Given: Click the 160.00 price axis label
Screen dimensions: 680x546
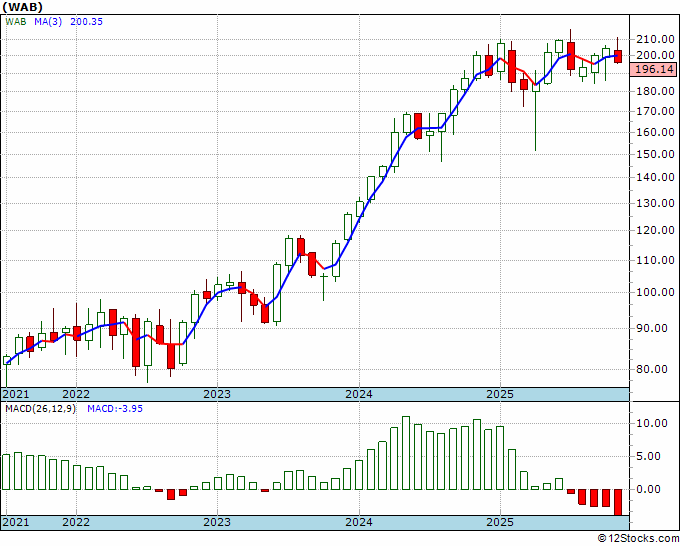Looking at the screenshot, I should click(x=655, y=132).
